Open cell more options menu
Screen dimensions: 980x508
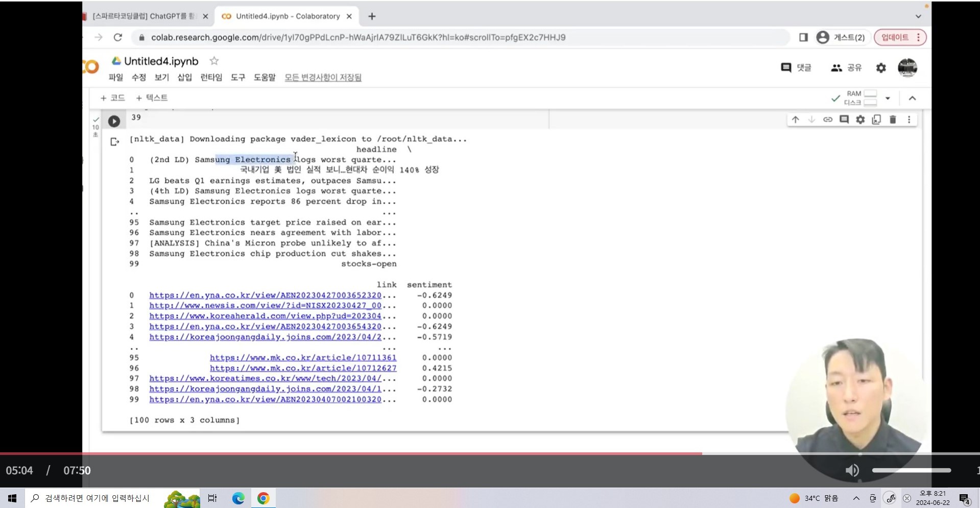point(909,119)
